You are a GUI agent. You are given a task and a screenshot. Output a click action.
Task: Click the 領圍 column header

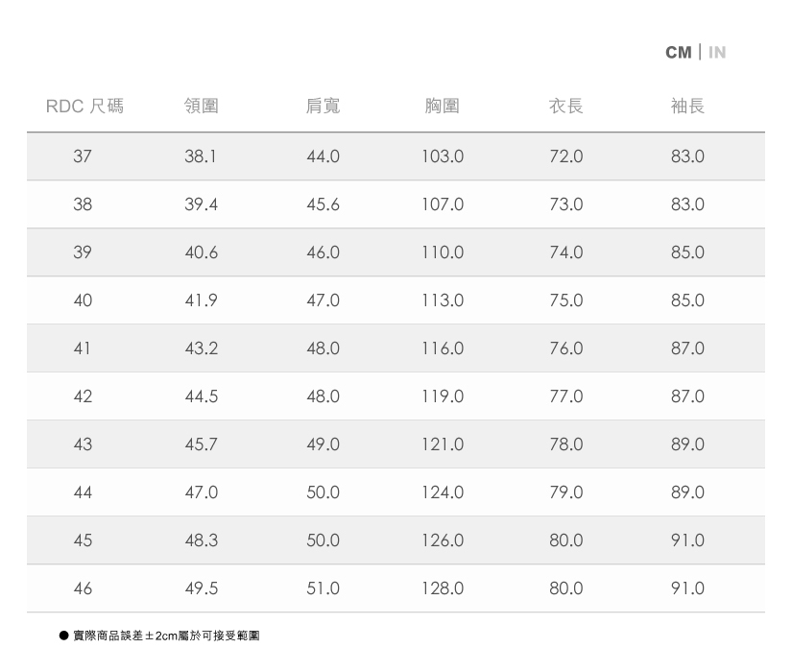coord(201,106)
